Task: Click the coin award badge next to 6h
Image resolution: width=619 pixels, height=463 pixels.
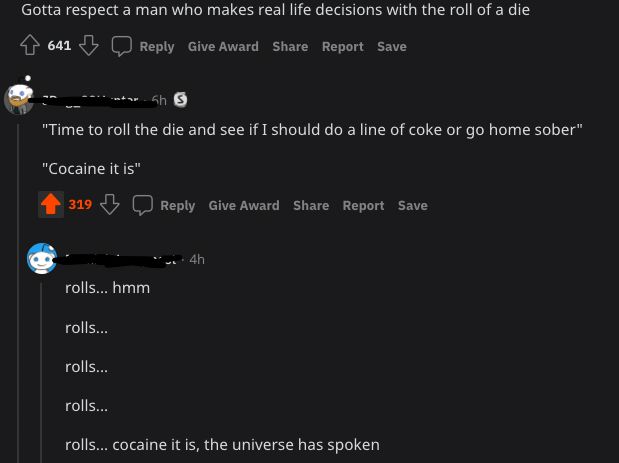Action: point(180,99)
